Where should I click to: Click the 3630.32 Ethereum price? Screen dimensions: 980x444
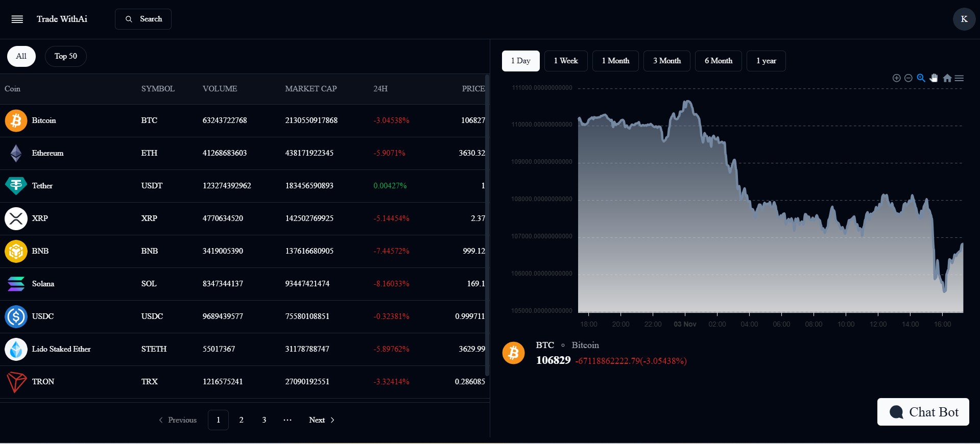click(472, 153)
